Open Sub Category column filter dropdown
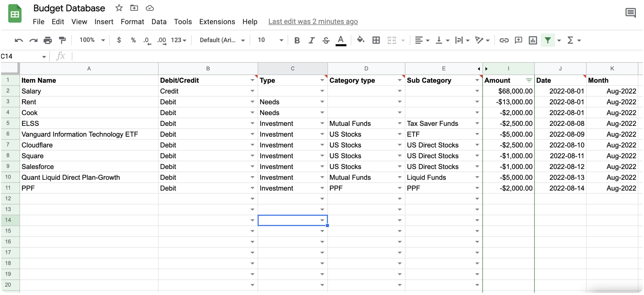Screen dimensions: 644x295 [x=477, y=80]
